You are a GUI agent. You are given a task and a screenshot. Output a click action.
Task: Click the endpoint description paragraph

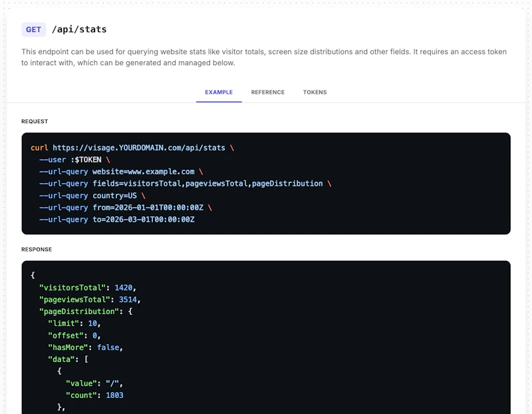264,57
